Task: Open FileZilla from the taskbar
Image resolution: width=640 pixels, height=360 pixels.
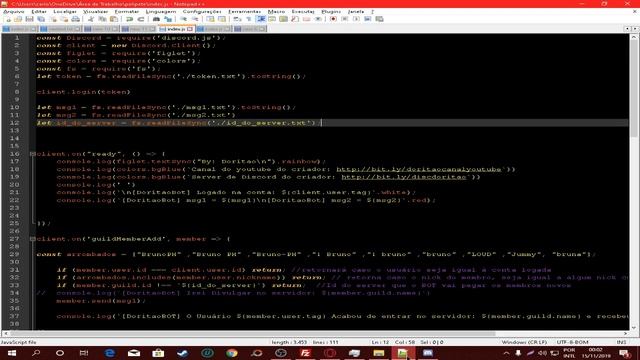Action: coord(305,353)
